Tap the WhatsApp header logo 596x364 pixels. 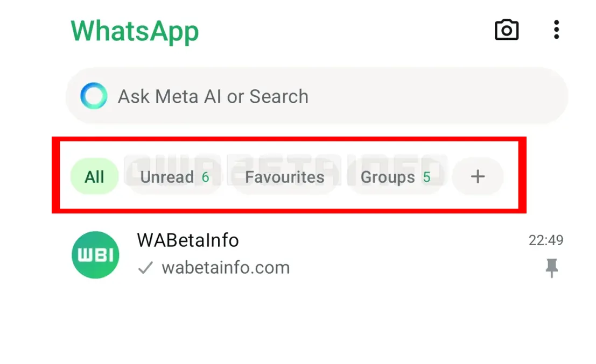(134, 32)
